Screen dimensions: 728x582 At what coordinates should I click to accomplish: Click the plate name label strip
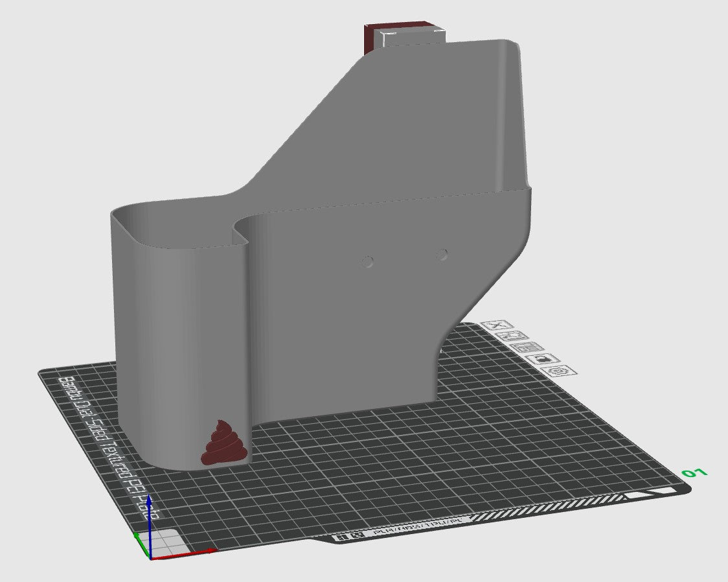click(109, 448)
